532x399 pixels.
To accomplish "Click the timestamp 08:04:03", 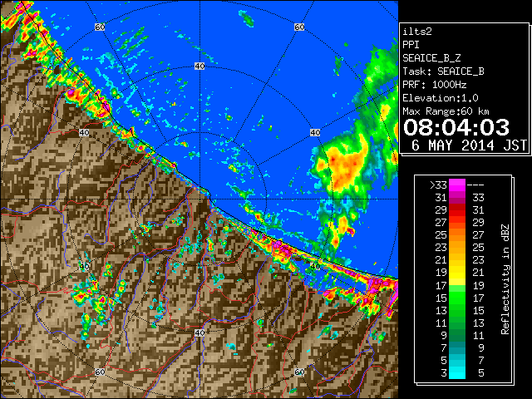I will pos(456,127).
